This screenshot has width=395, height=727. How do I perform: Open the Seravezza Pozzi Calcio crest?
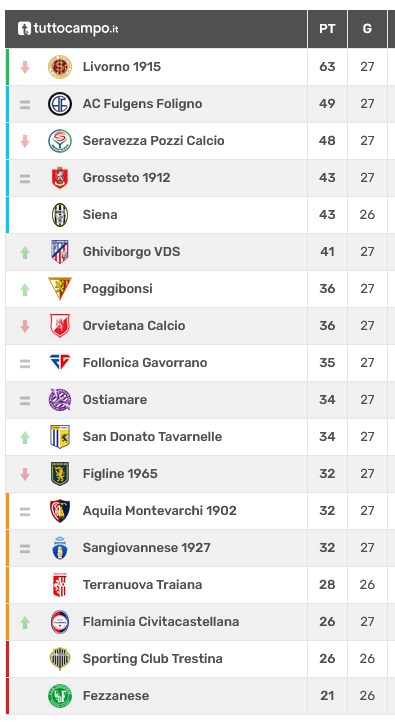60,141
